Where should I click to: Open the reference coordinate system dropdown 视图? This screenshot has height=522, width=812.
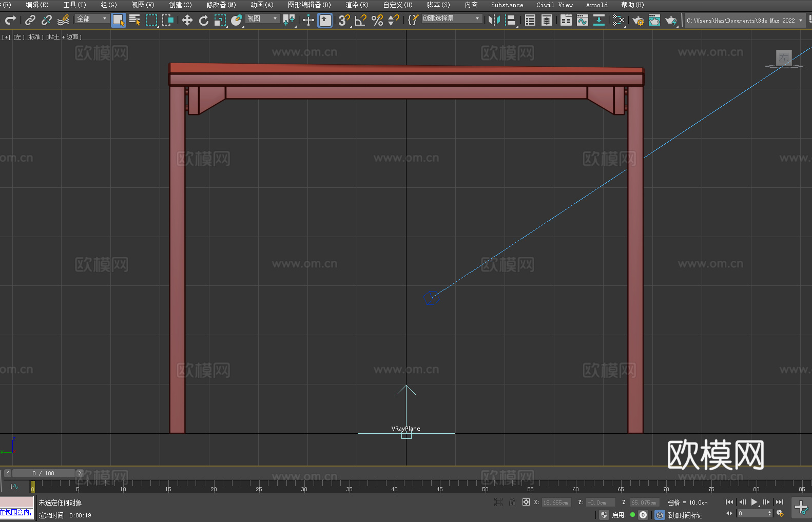[x=263, y=18]
